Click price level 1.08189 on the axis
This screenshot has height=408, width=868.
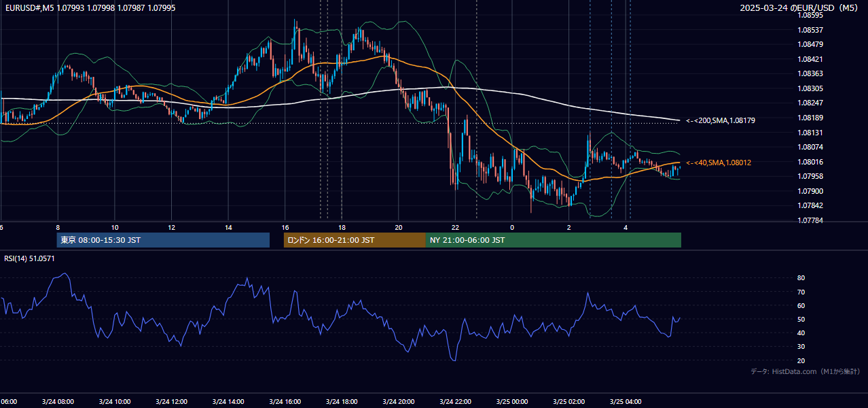[x=810, y=118]
